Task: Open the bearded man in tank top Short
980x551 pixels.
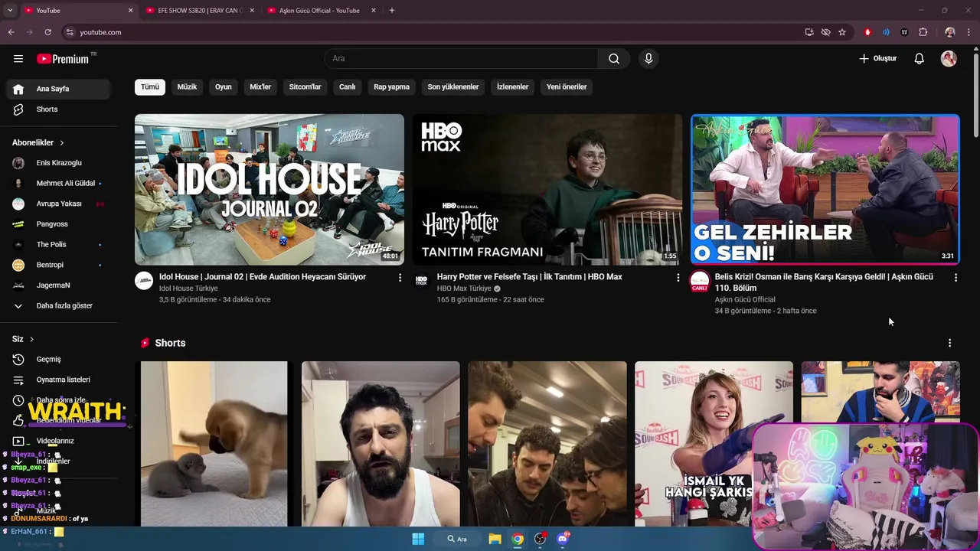Action: click(381, 444)
